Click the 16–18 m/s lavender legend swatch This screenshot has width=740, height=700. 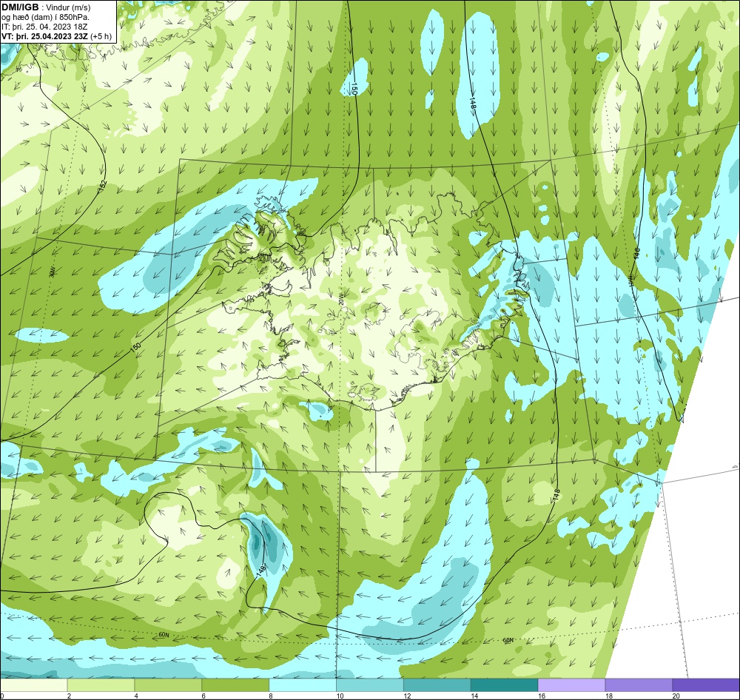(571, 684)
